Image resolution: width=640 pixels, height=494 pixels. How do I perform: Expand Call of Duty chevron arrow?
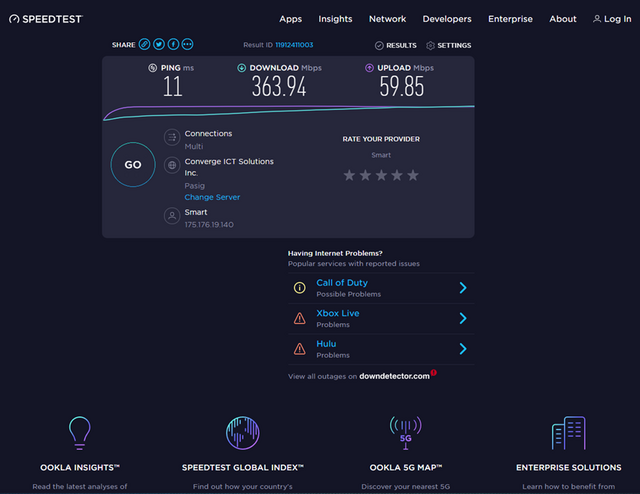pyautogui.click(x=463, y=288)
